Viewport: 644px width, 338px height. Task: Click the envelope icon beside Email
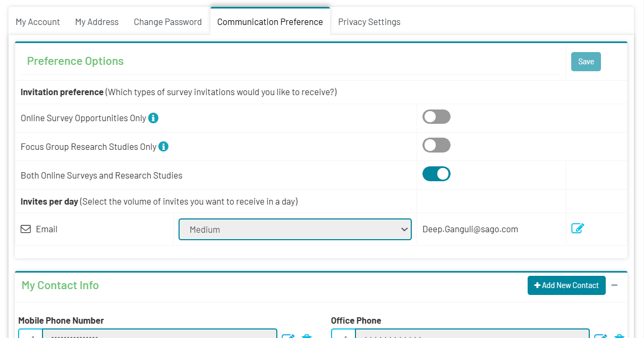coord(26,229)
